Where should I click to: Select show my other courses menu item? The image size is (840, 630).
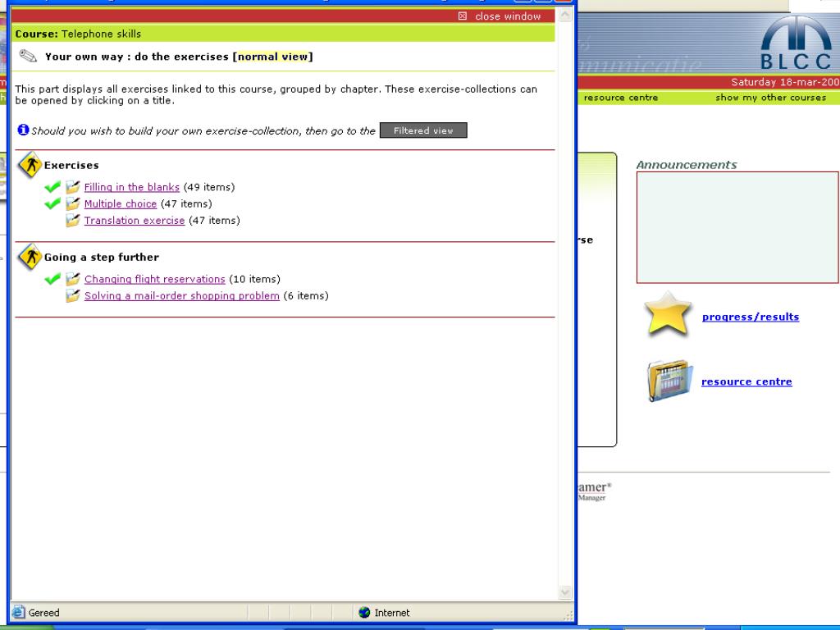[770, 98]
